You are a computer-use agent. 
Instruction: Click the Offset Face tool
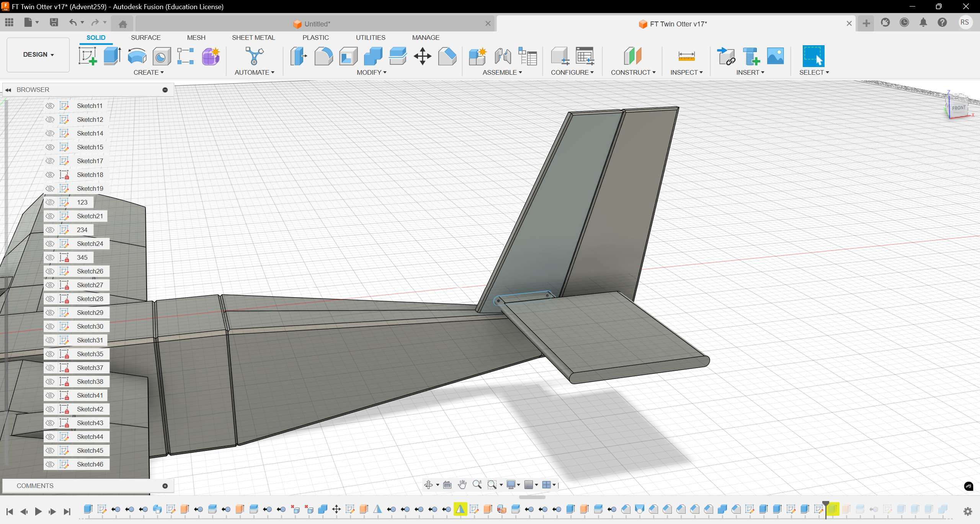[x=398, y=56]
